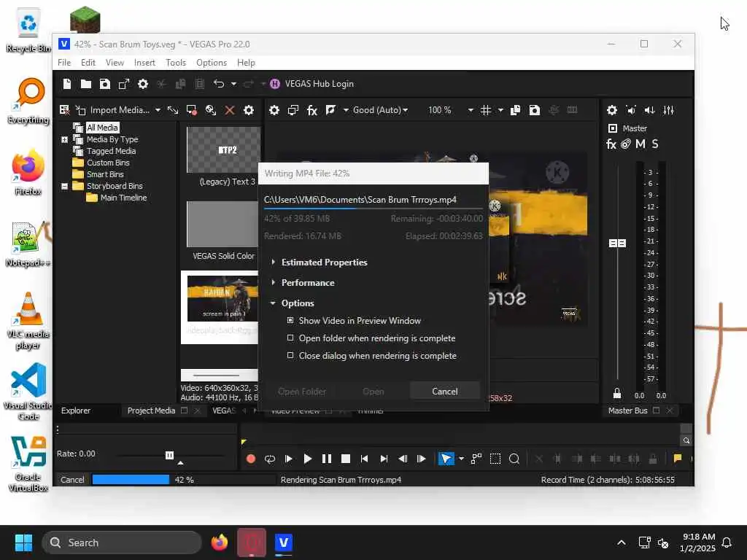Enable Close dialog when rendering is complete
The height and width of the screenshot is (560, 747).
290,355
